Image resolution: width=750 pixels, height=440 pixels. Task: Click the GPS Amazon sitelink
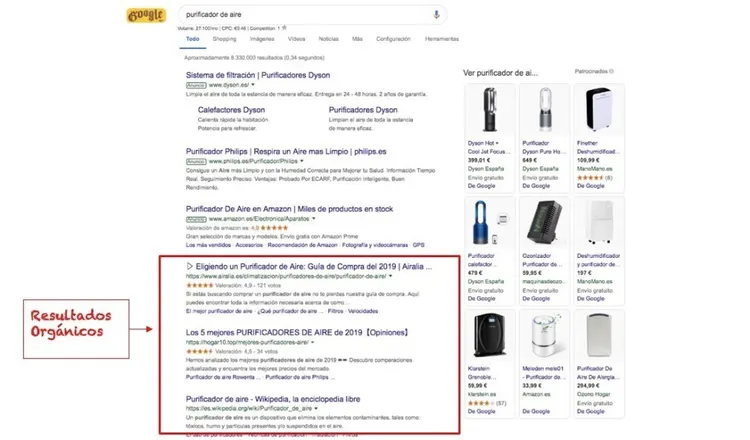pyautogui.click(x=419, y=245)
